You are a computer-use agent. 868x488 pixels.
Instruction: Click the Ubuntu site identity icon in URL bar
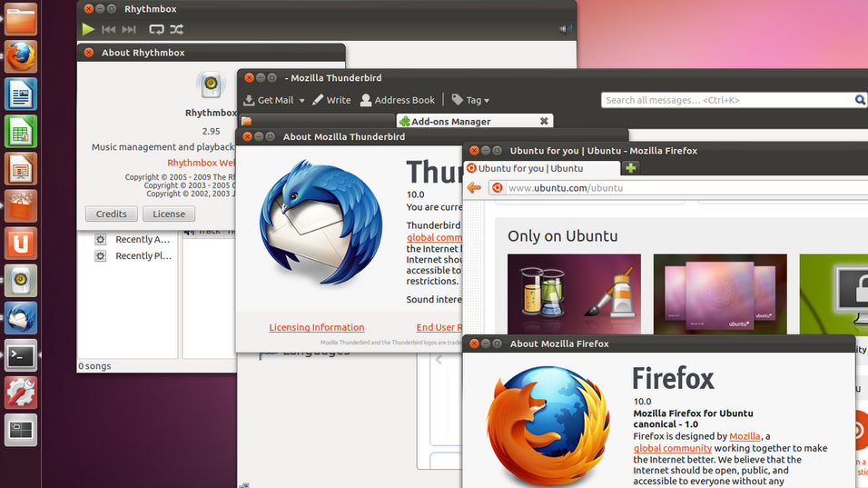(x=498, y=188)
